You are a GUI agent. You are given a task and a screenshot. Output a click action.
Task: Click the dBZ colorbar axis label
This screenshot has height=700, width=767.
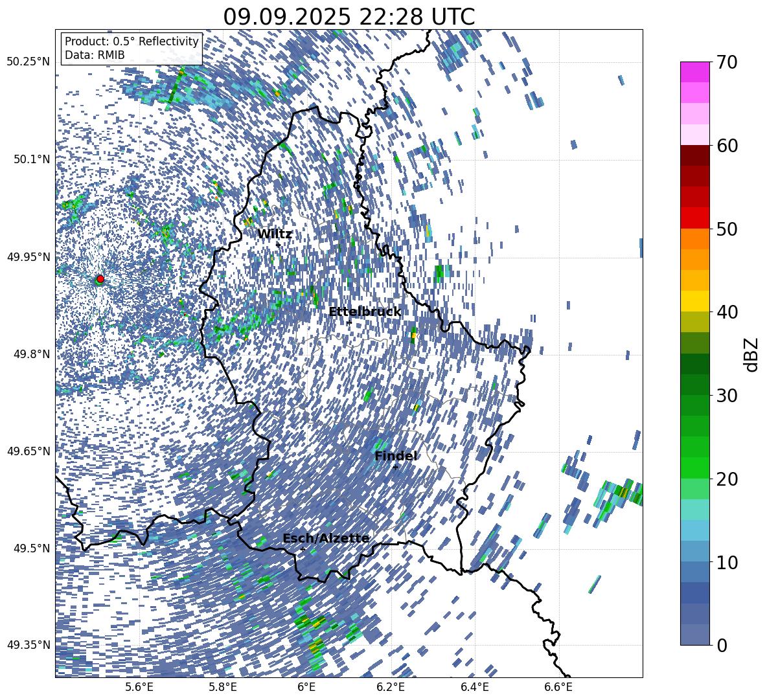click(x=751, y=354)
